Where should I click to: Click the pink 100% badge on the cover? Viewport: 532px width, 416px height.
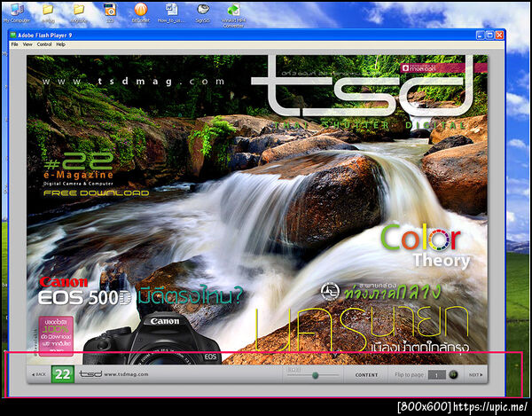[x=56, y=336]
